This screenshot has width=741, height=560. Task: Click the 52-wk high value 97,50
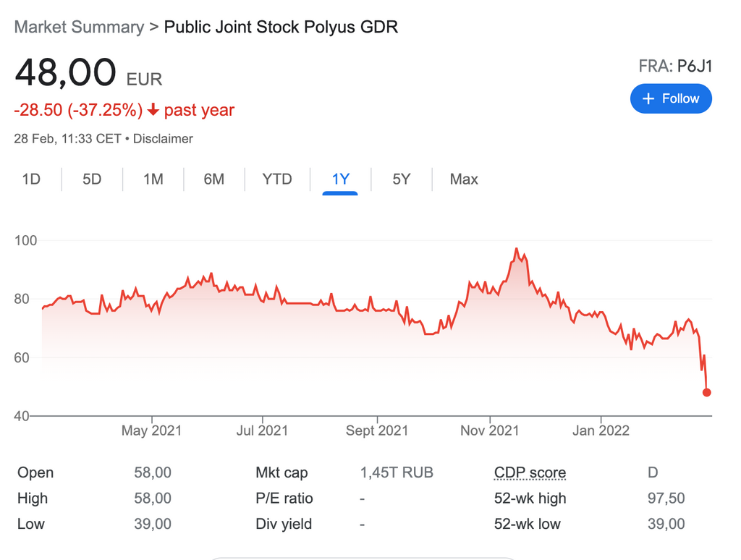click(666, 498)
